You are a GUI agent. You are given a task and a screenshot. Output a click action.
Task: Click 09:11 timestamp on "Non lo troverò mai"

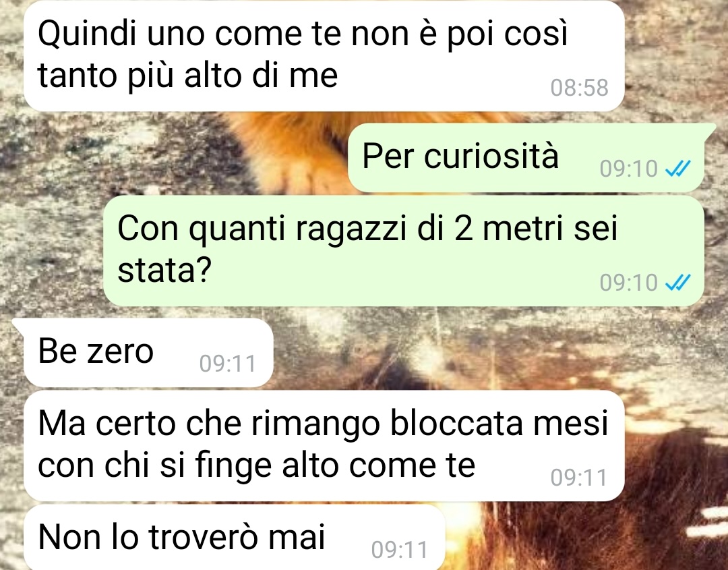pyautogui.click(x=399, y=550)
